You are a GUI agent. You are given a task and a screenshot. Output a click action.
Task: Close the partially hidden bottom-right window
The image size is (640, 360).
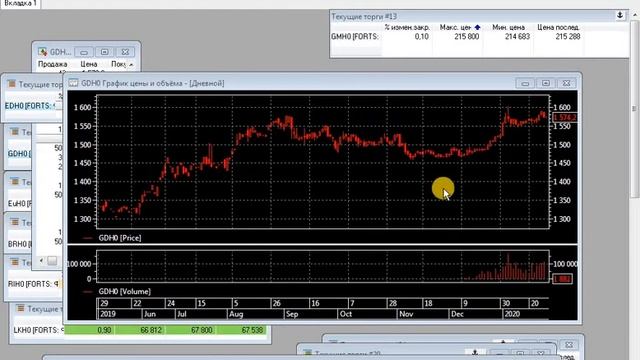[x=569, y=345]
